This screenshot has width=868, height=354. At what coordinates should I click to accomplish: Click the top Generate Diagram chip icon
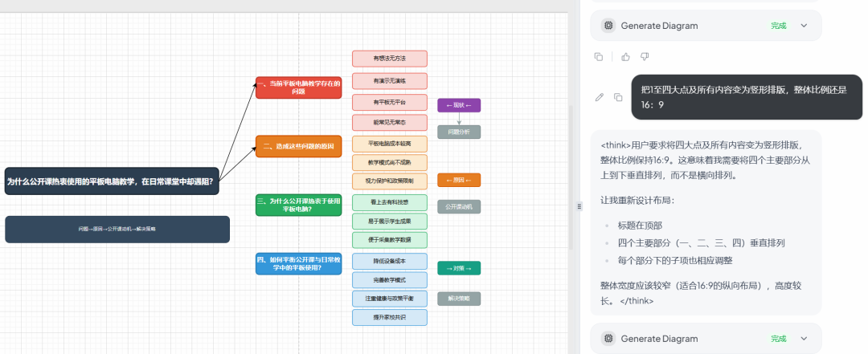click(608, 26)
